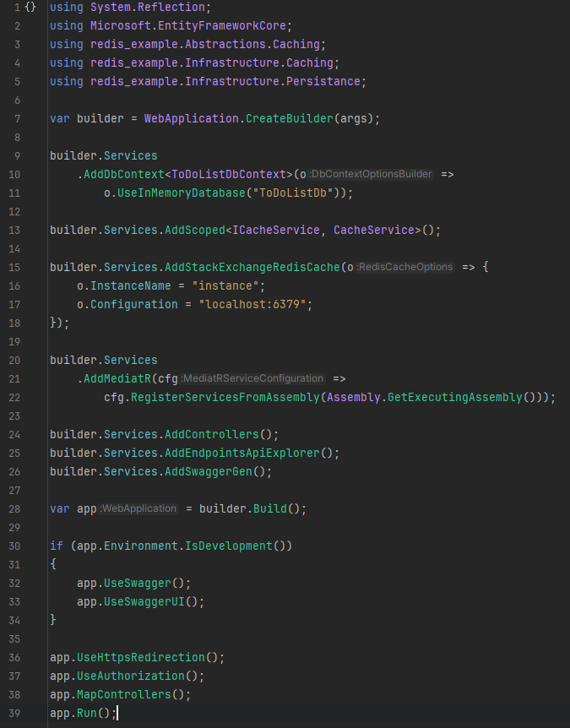570x728 pixels.
Task: Click line number 28 in the gutter
Action: 14,509
